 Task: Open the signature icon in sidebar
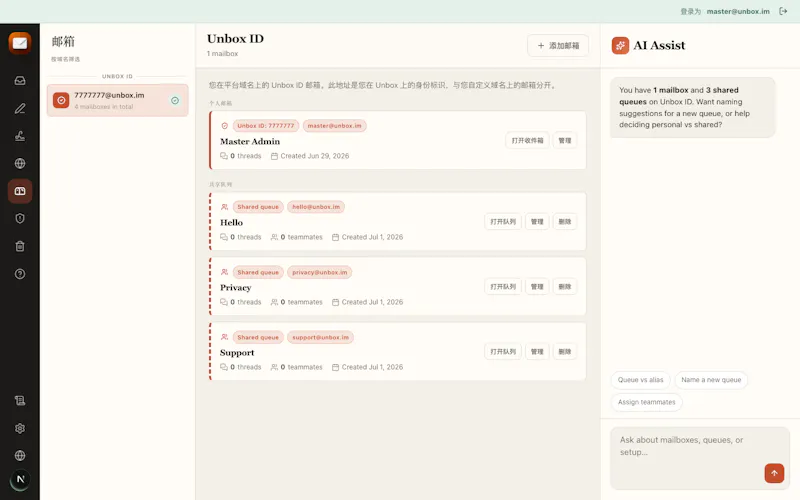coord(20,136)
